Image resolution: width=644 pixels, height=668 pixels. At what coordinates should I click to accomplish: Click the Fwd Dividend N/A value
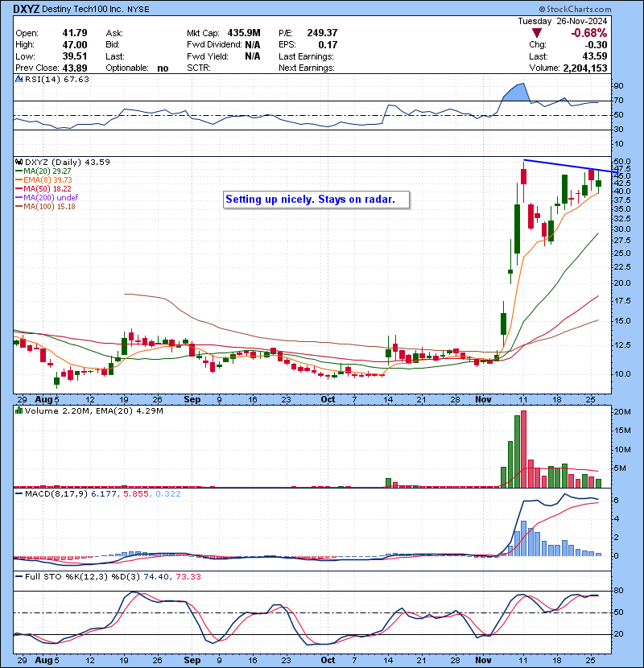tap(252, 45)
